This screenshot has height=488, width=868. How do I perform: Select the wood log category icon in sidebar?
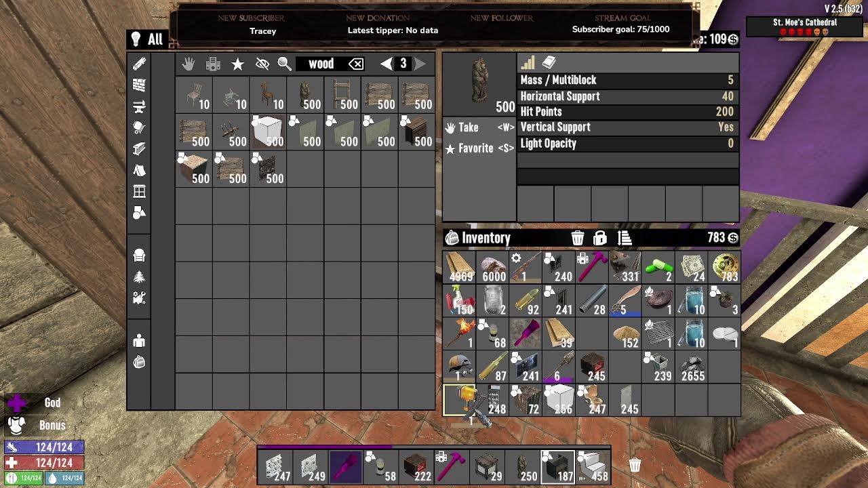pos(139,63)
